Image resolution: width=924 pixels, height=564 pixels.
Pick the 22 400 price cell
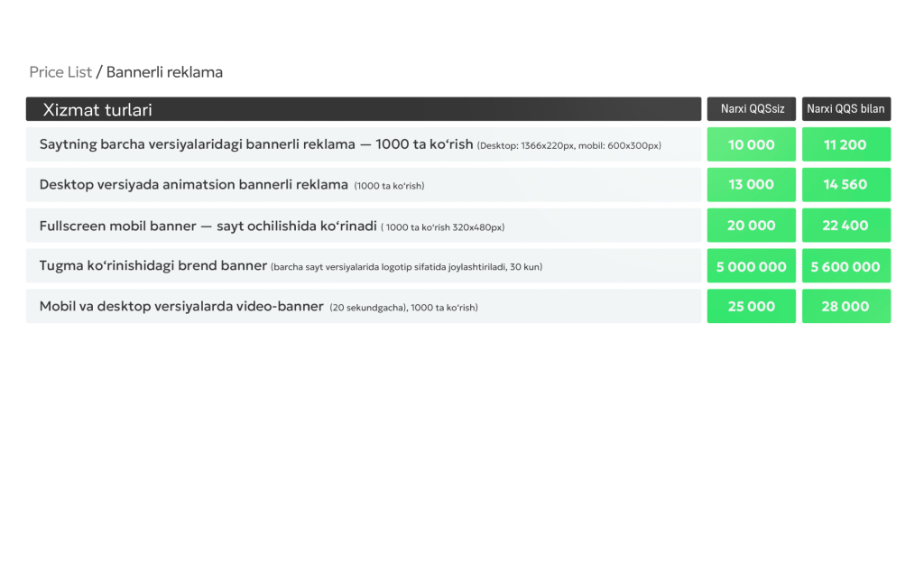(x=845, y=226)
